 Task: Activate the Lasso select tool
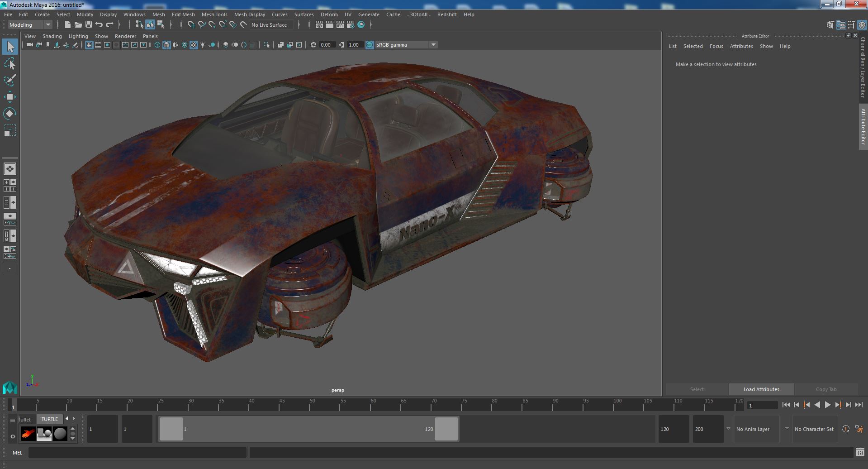coord(10,64)
